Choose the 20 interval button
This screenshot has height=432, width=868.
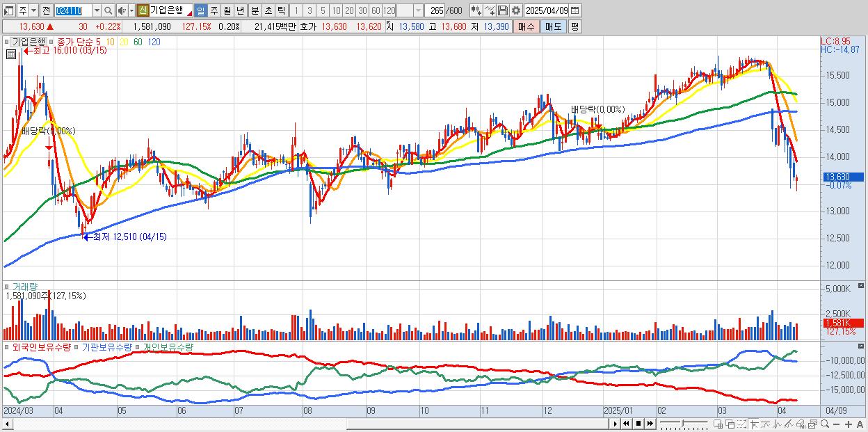pos(349,10)
